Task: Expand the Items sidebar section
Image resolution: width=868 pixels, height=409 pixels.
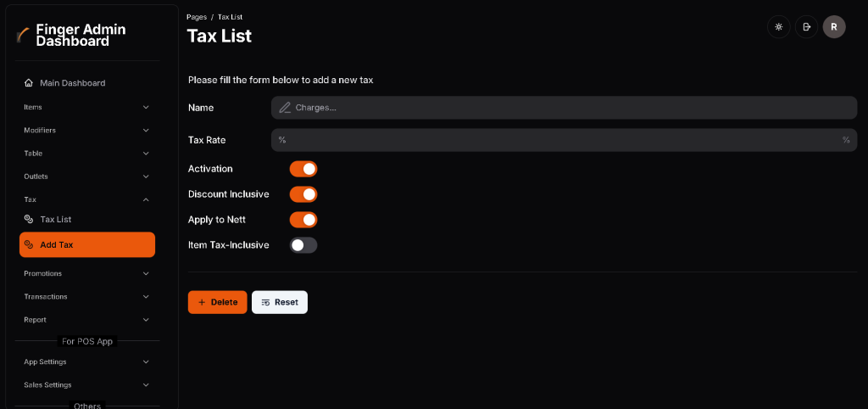Action: coord(146,107)
